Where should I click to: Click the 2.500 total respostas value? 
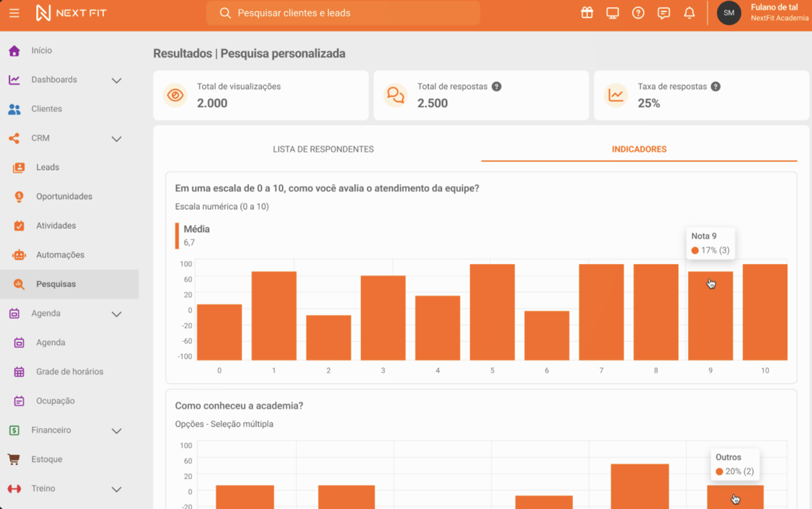pos(432,103)
